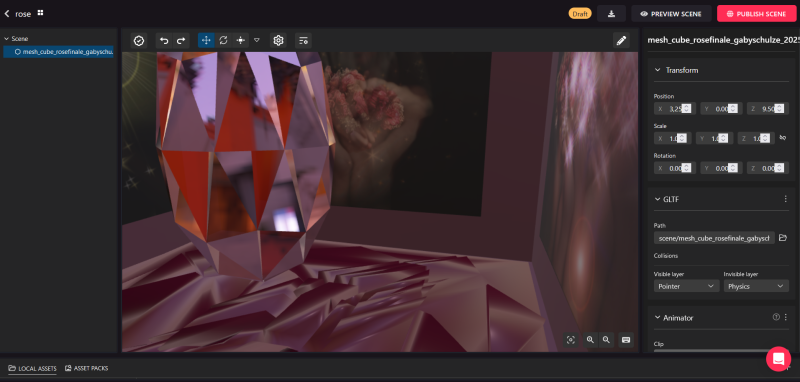
Task: Reset camera focus icon in viewport
Action: [x=571, y=340]
